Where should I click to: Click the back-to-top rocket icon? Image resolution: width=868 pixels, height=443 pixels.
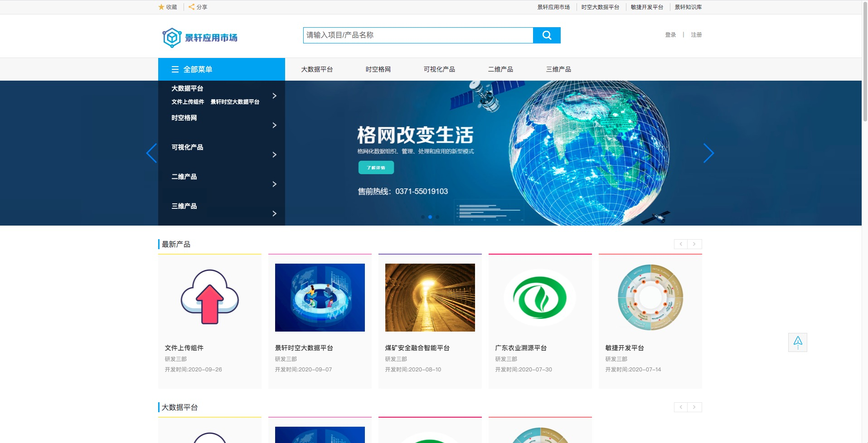[798, 342]
